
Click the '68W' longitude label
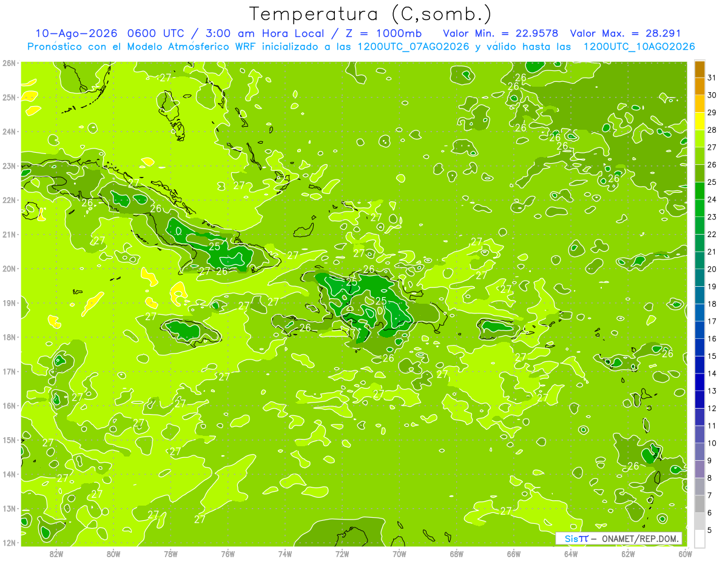(x=457, y=554)
